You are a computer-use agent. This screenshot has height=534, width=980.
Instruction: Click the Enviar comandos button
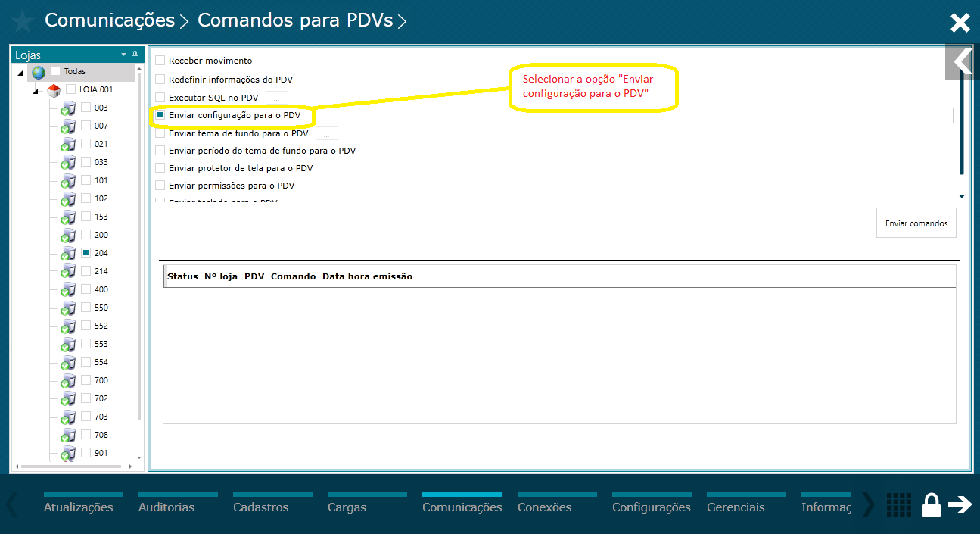[x=916, y=223]
